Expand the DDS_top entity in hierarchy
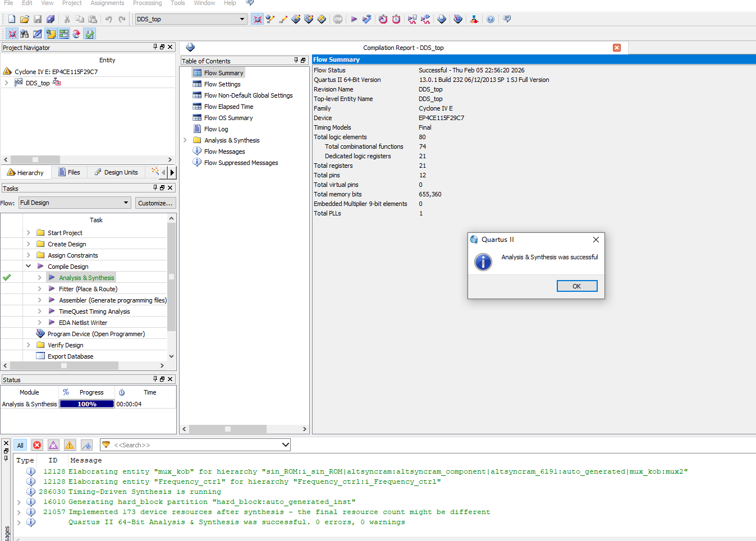The width and height of the screenshot is (756, 541). pyautogui.click(x=6, y=82)
